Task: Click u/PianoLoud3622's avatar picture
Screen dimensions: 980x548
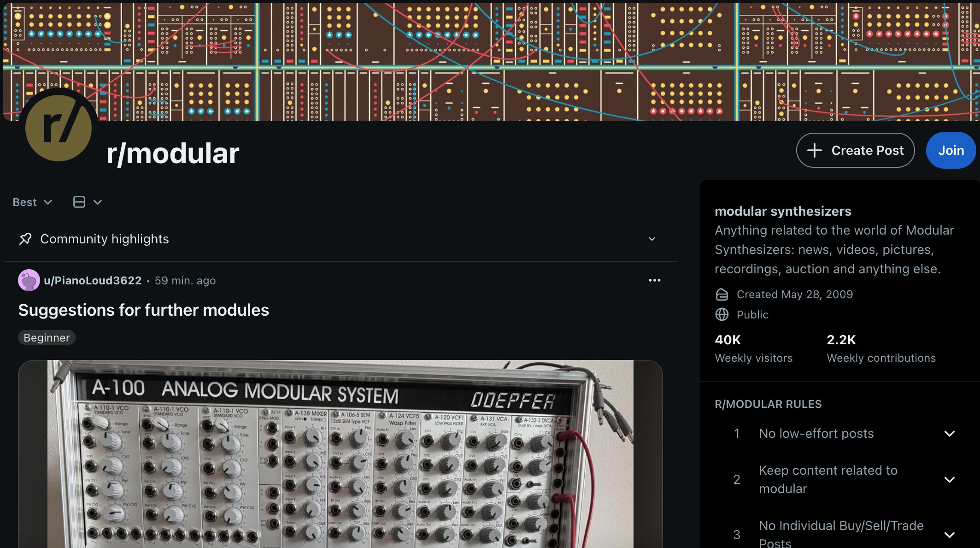Action: click(29, 280)
